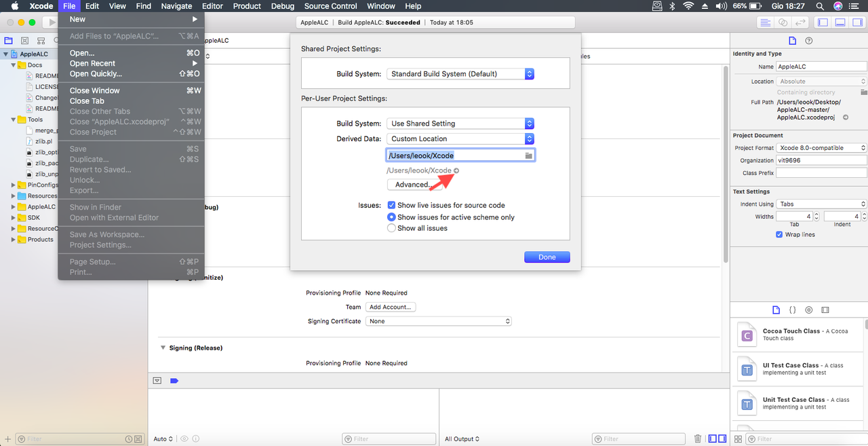Click the Class Prefix field
Image resolution: width=868 pixels, height=446 pixels.
pos(822,173)
